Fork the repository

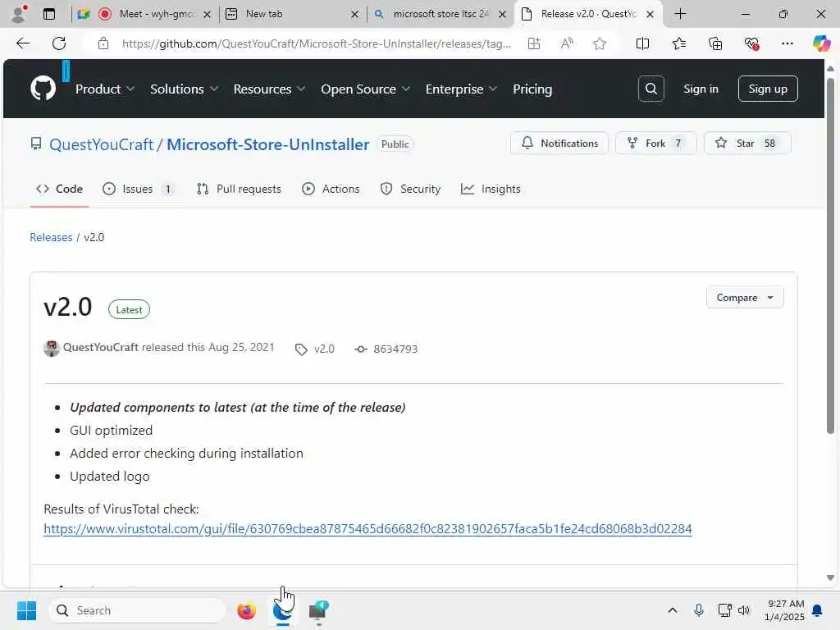(655, 143)
